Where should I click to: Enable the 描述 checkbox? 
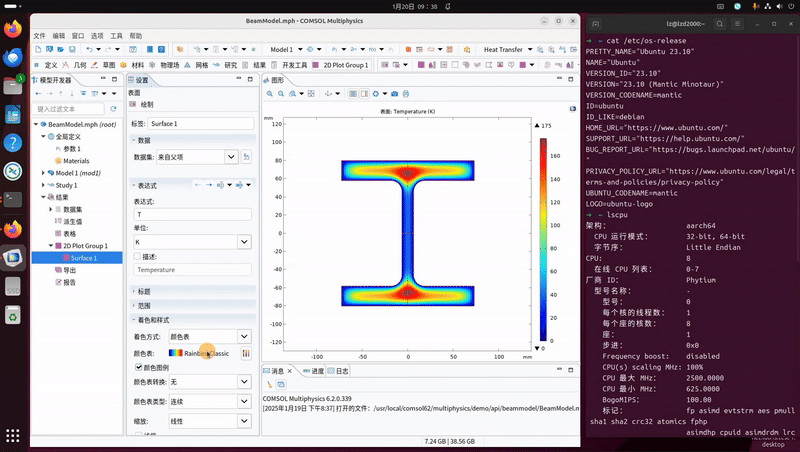pyautogui.click(x=139, y=256)
